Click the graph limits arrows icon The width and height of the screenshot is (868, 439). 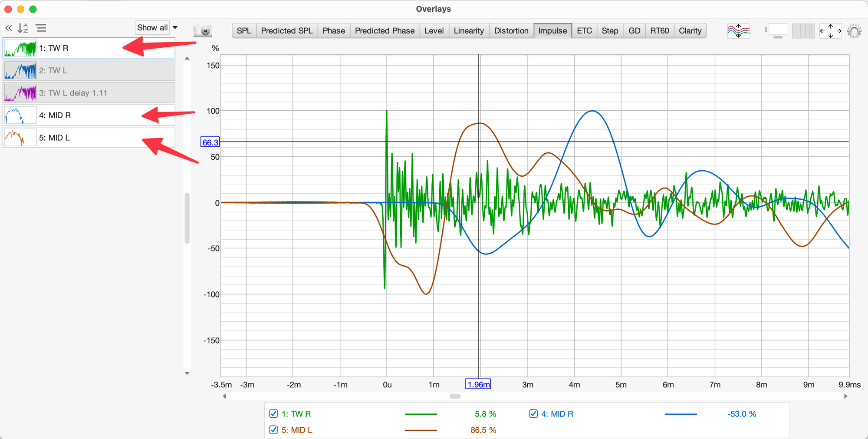click(x=830, y=31)
